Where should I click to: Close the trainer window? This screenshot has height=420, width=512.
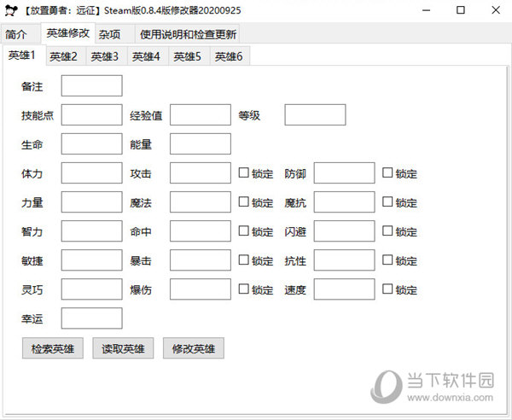coord(496,10)
